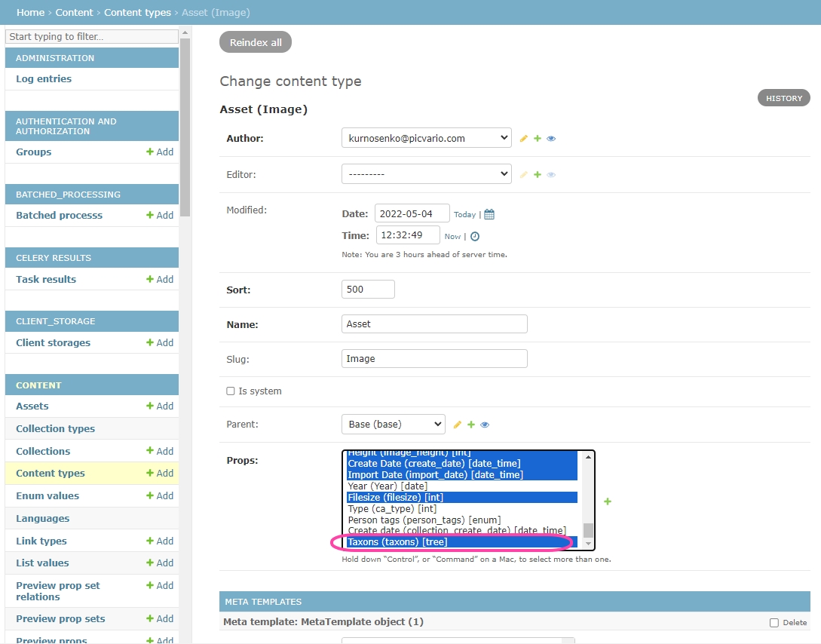Add a new Editor with plus icon

[538, 174]
